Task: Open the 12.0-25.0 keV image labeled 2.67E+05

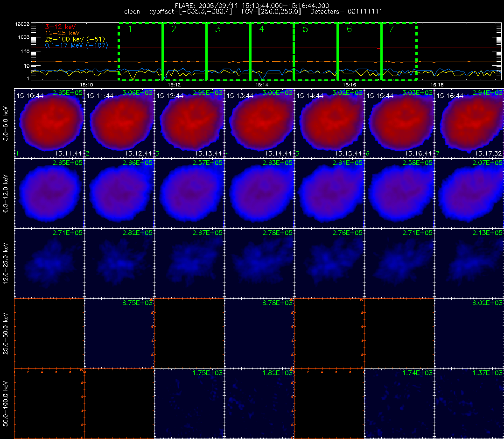Action: 189,264
